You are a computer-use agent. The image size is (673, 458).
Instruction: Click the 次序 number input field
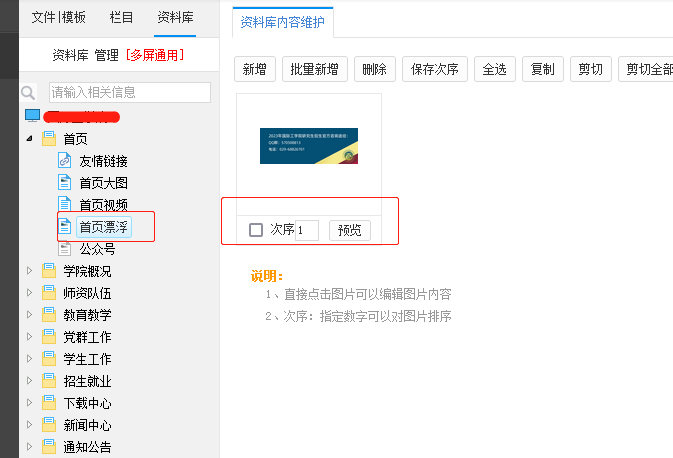(307, 230)
